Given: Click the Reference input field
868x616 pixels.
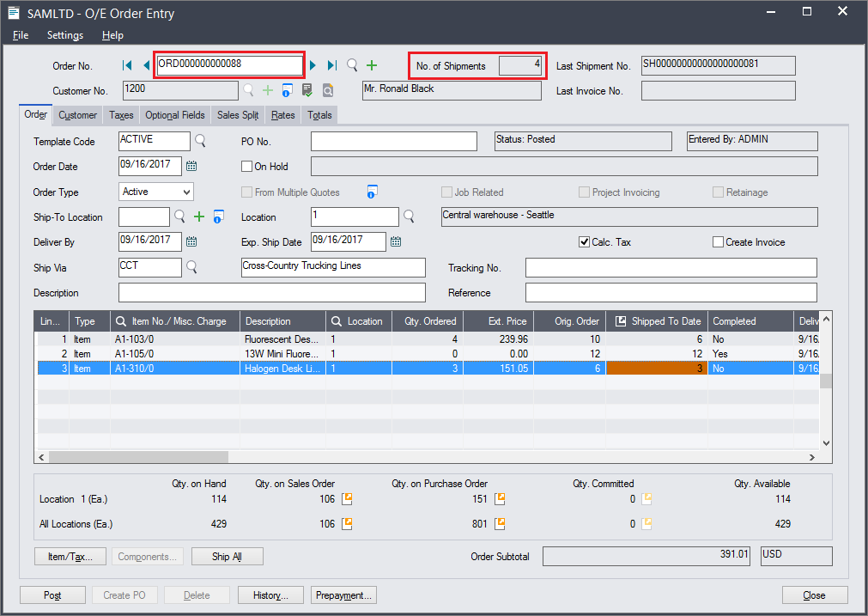Looking at the screenshot, I should click(671, 292).
